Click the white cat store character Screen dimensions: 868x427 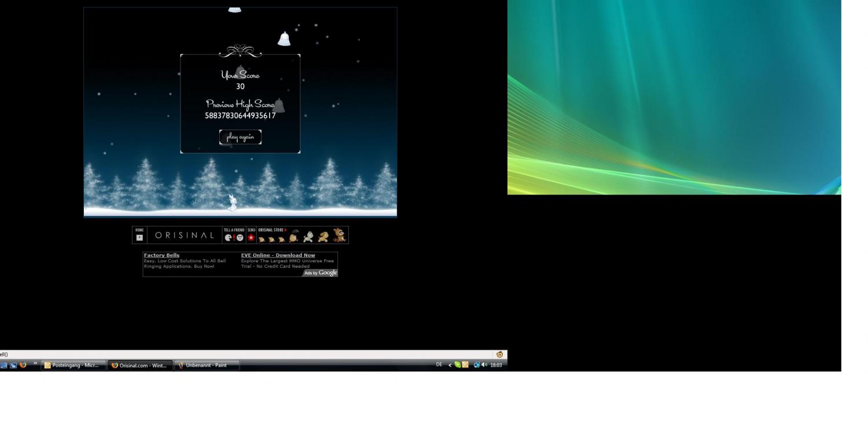coord(308,236)
